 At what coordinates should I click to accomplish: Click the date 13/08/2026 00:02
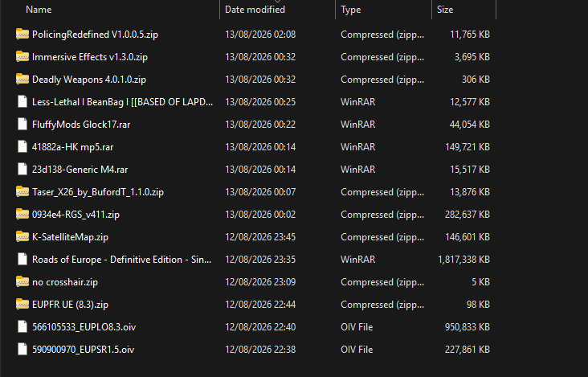tap(260, 215)
